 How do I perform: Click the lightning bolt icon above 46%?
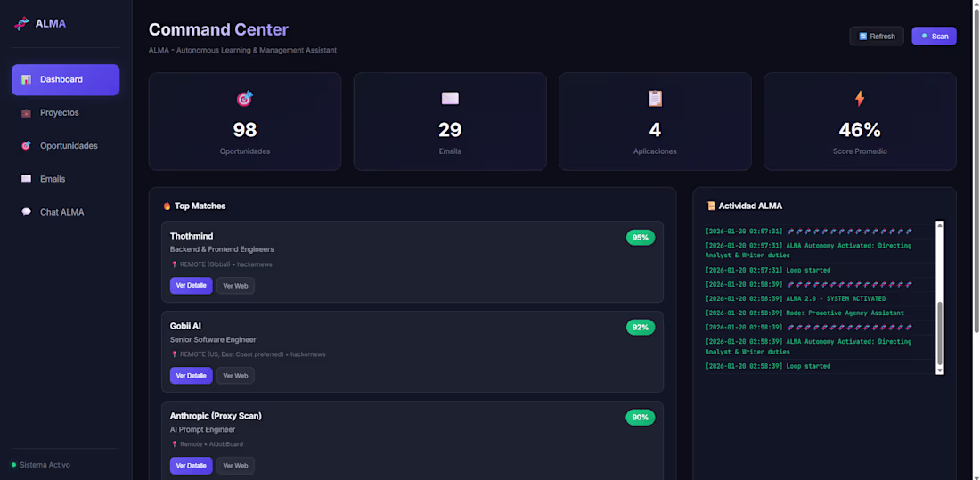tap(860, 98)
